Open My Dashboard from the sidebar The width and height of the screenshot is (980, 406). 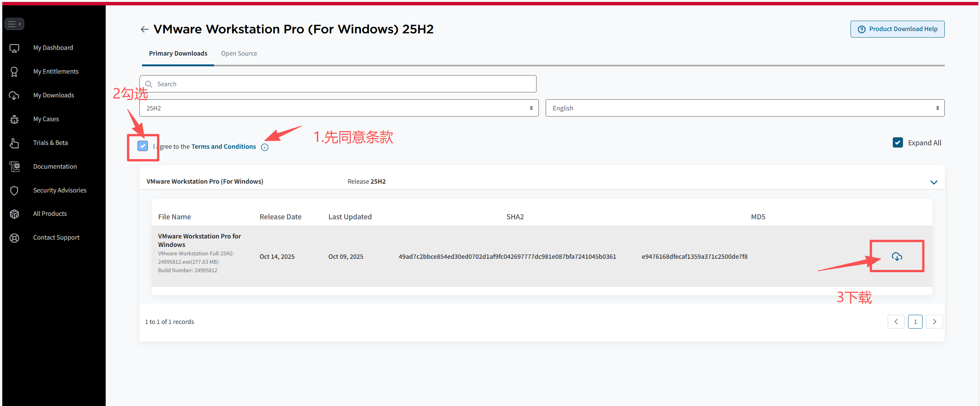click(x=53, y=48)
